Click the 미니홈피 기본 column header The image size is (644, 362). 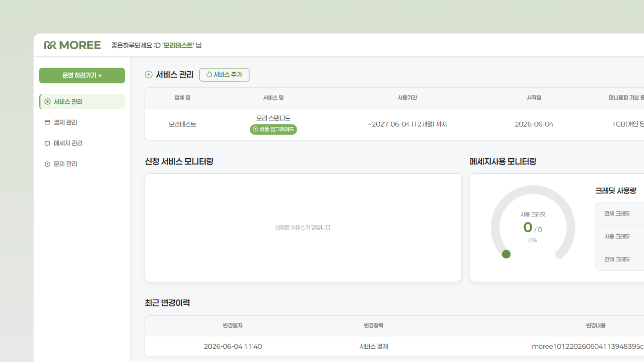click(x=626, y=98)
